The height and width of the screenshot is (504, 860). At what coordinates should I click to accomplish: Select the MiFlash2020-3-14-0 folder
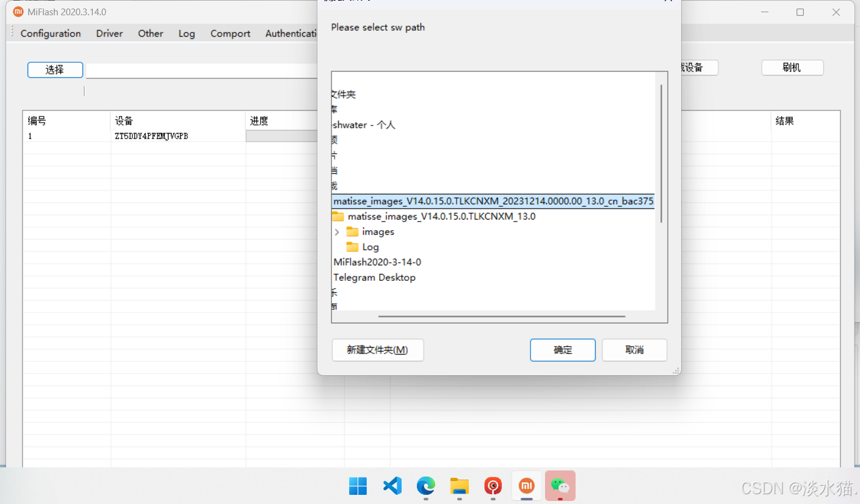point(377,262)
